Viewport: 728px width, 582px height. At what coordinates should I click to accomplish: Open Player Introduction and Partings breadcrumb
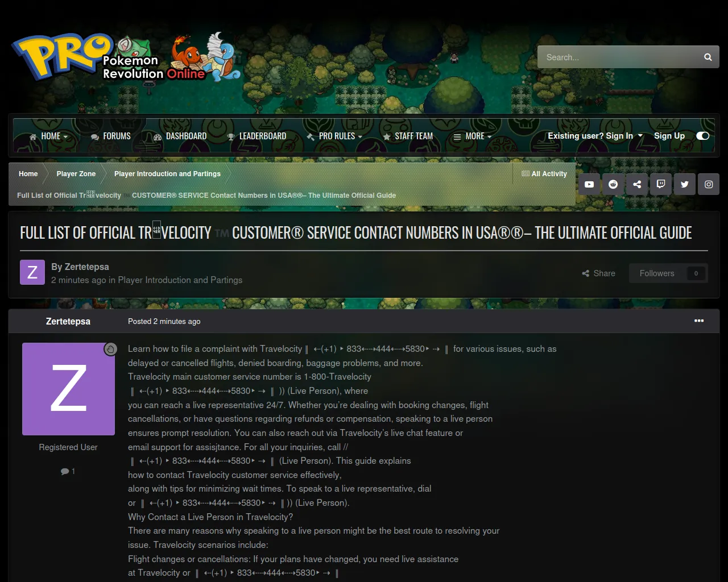pos(167,174)
